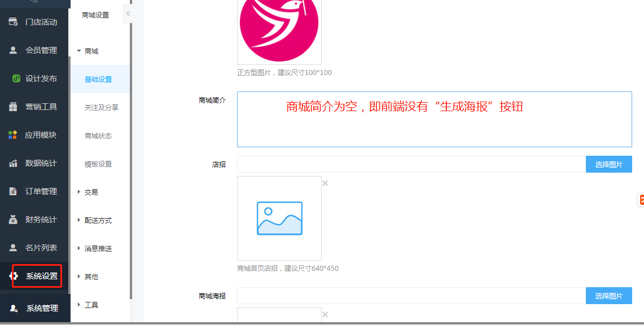Click the green 设计发布 icon
644x325 pixels.
tap(16, 78)
